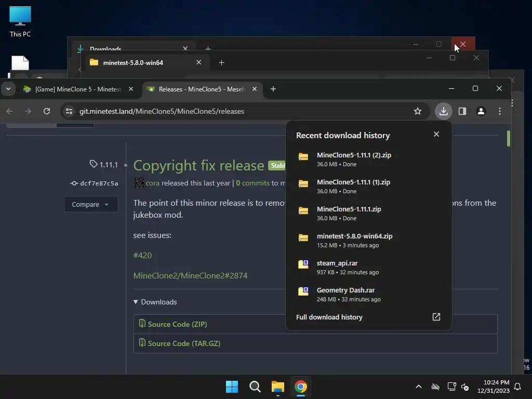Click the 1.11.1 tag icon
The width and height of the screenshot is (532, 399).
(94, 164)
